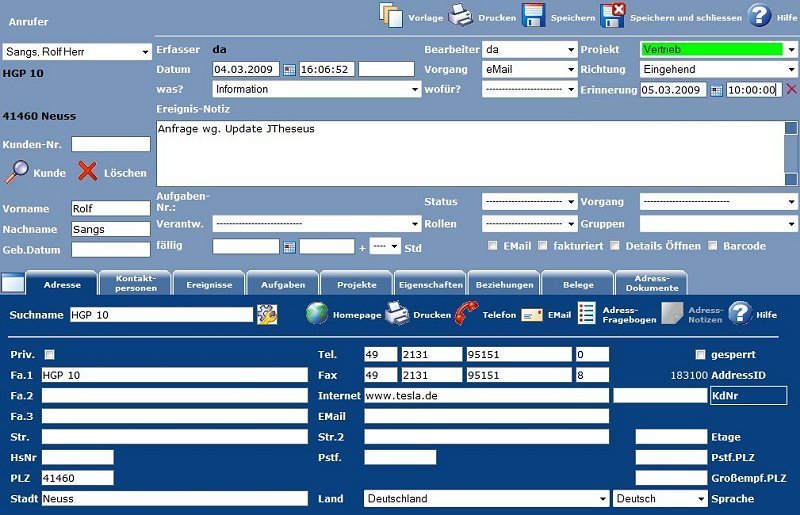Viewport: 800px width, 515px height.
Task: Switch to the Aufgaben tab
Action: pos(282,285)
